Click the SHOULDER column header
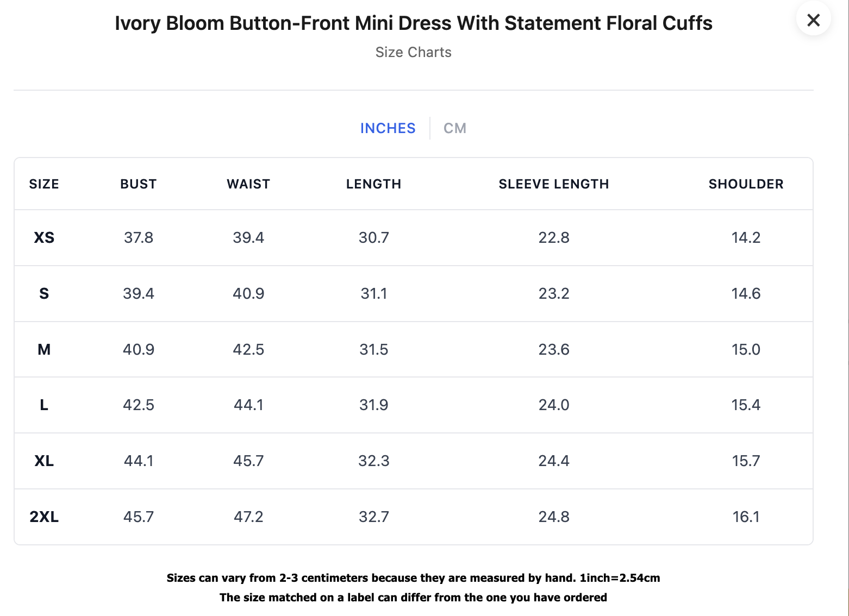The height and width of the screenshot is (616, 849). (x=746, y=184)
